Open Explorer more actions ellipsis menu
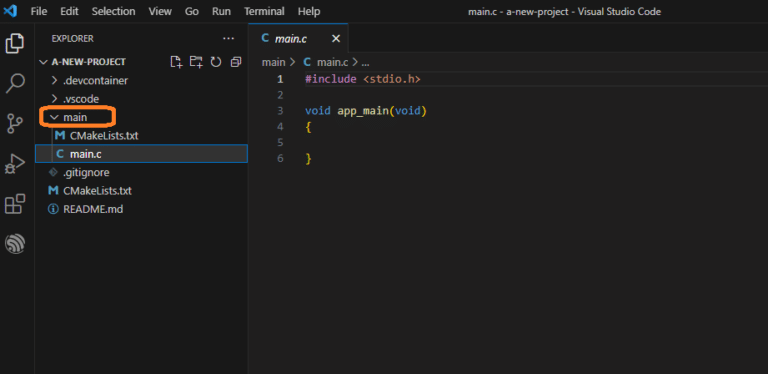768x374 pixels. 228,38
